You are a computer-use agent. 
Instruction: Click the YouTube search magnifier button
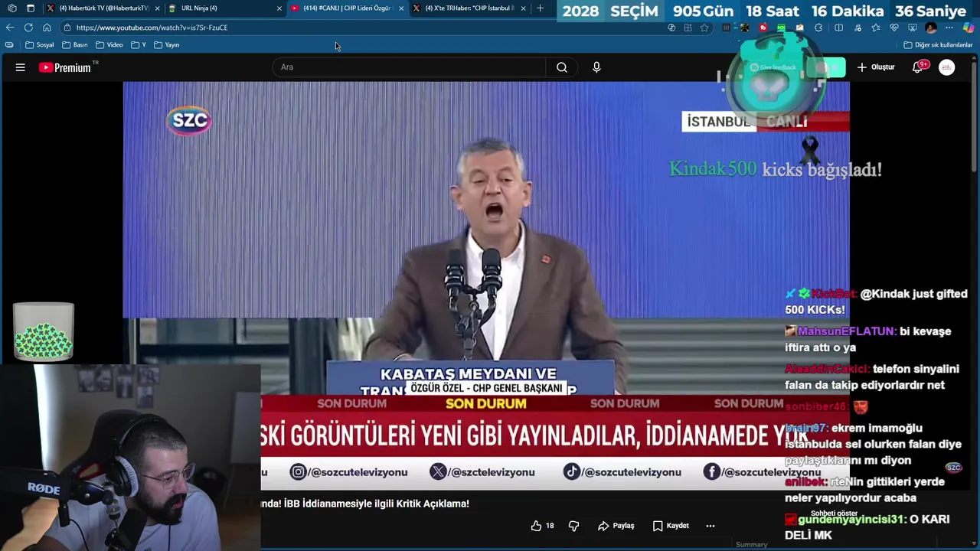pyautogui.click(x=562, y=67)
